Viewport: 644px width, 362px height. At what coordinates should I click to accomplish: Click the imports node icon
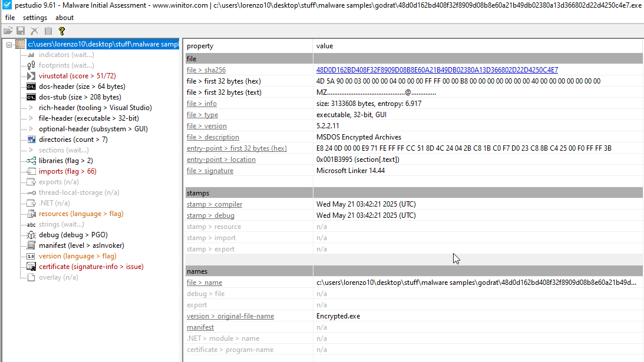tap(31, 171)
